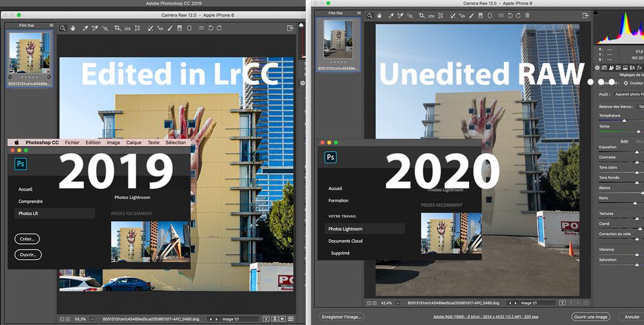
Task: Select Transform tool in right window
Action: click(x=440, y=16)
